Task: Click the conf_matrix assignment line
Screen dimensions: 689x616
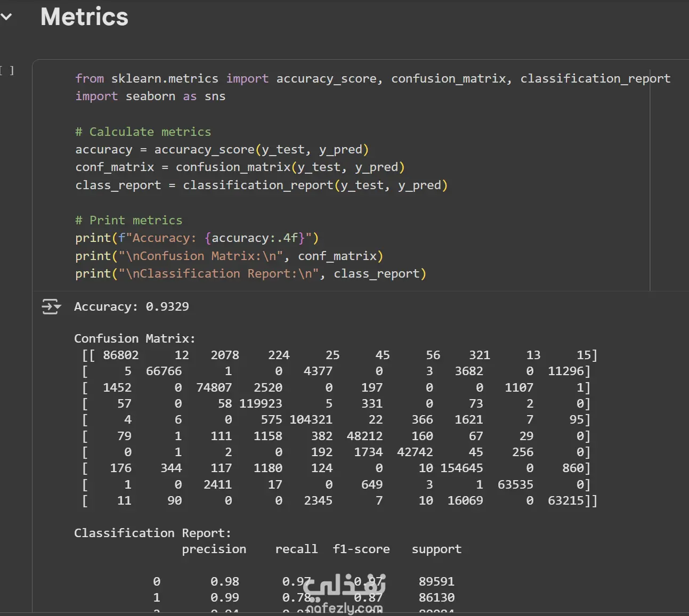Action: coord(240,167)
